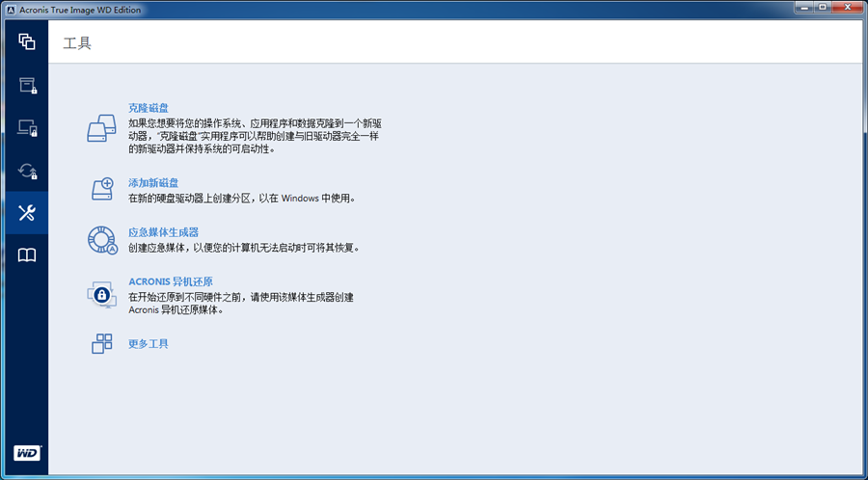Open the ACRONIS 异机还原 link
This screenshot has height=480, width=868.
[171, 281]
